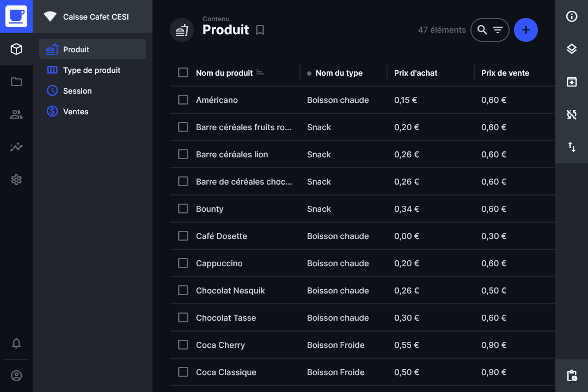
Task: Open the Prix de vente column header menu
Action: [x=505, y=73]
